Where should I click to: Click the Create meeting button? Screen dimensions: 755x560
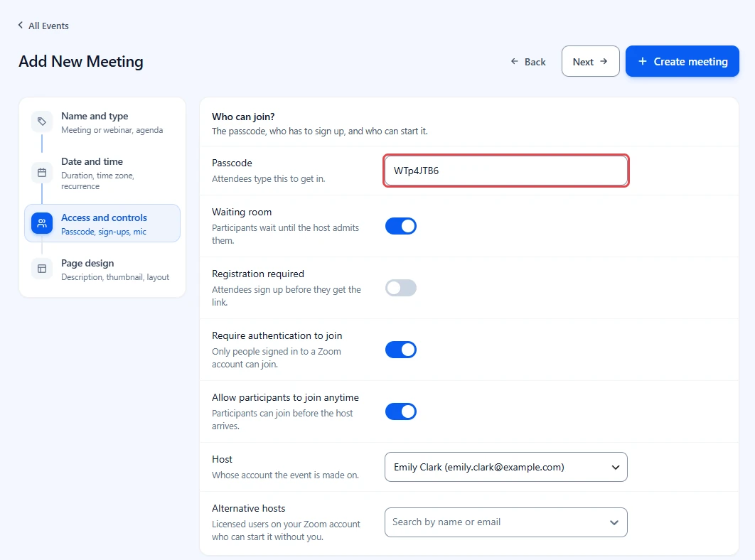[682, 62]
